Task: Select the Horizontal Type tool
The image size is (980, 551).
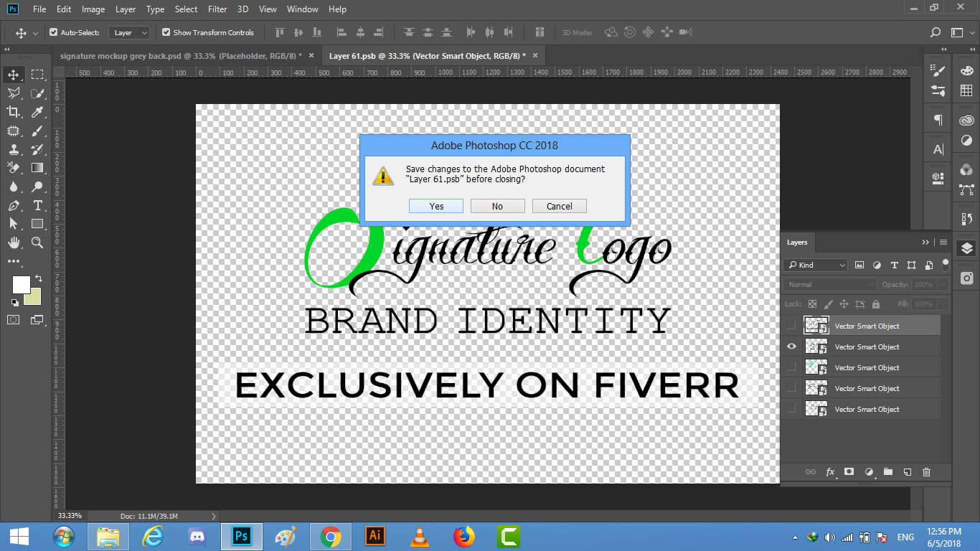Action: [x=37, y=205]
